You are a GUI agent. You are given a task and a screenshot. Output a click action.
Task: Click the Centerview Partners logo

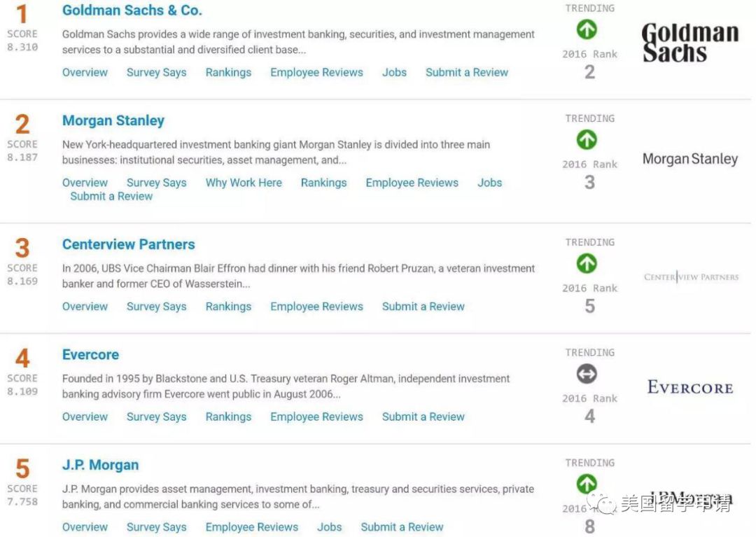tap(691, 277)
